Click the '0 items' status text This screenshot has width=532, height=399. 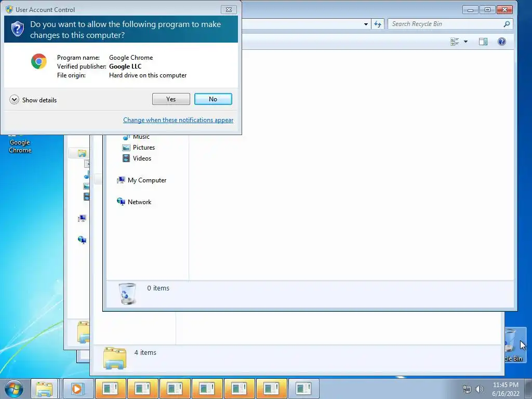pyautogui.click(x=158, y=288)
